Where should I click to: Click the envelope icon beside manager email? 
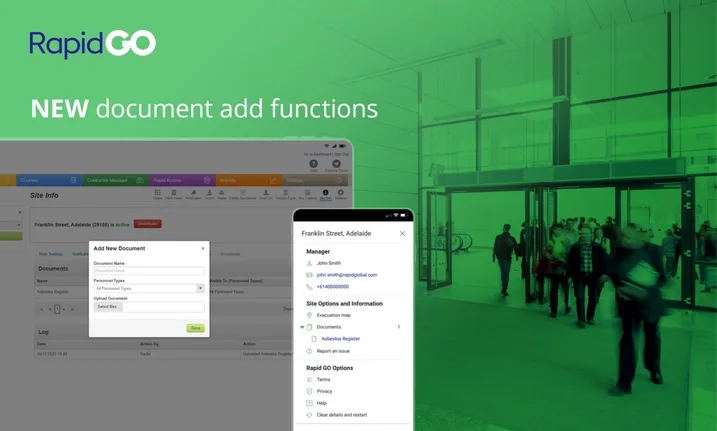click(x=309, y=275)
